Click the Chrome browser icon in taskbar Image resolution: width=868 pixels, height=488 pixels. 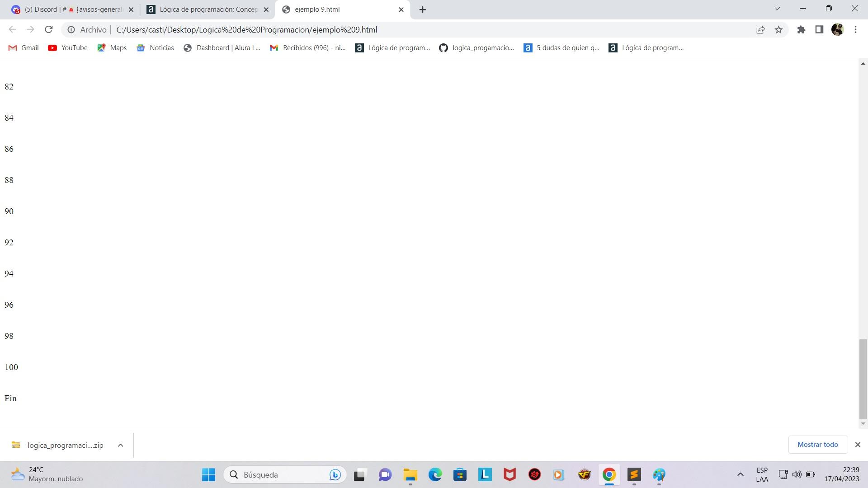click(x=609, y=474)
